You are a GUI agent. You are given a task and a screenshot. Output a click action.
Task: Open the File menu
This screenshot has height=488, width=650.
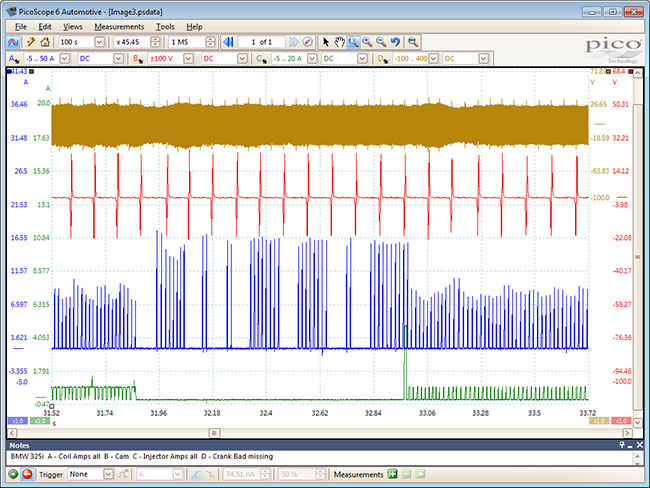click(21, 27)
